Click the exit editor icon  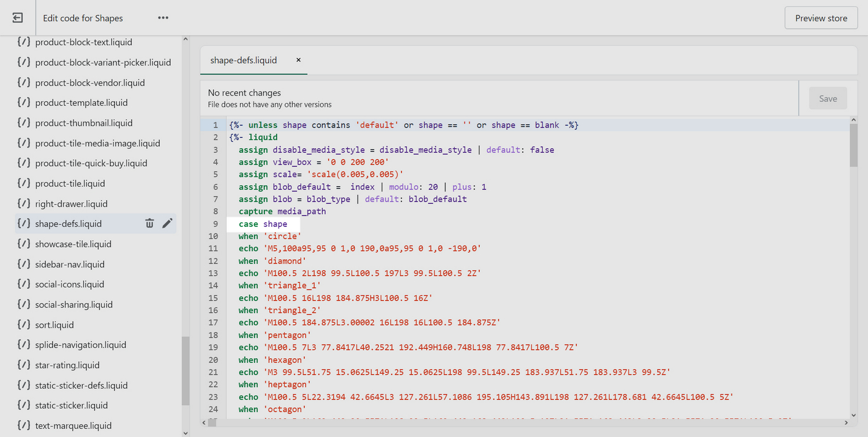17,18
